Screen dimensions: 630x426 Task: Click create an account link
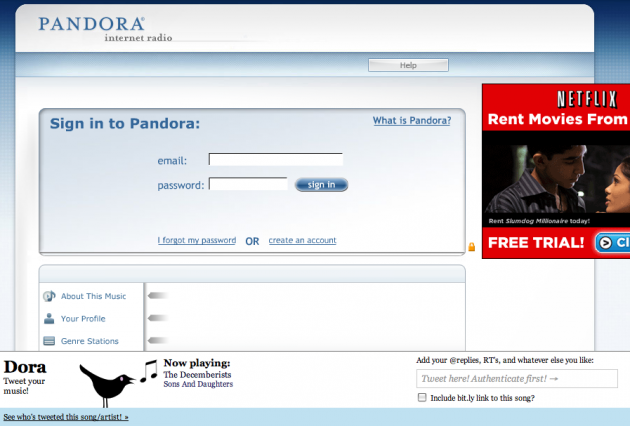tap(302, 240)
